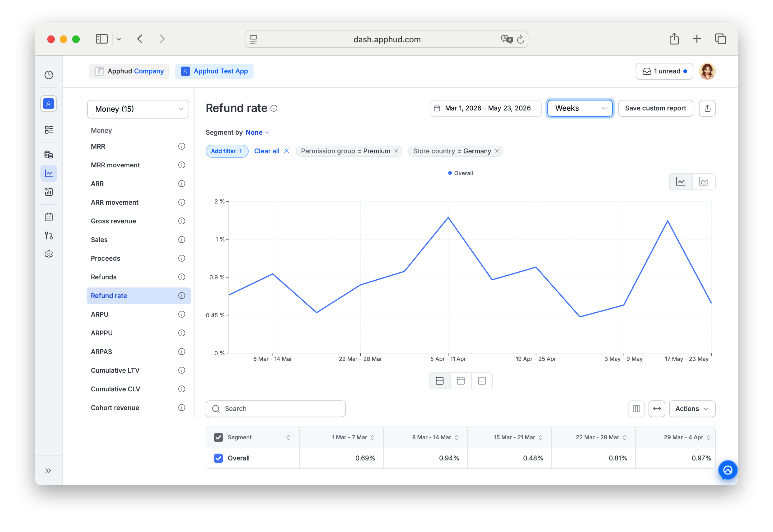Open the coins stack sidebar icon

click(x=49, y=155)
